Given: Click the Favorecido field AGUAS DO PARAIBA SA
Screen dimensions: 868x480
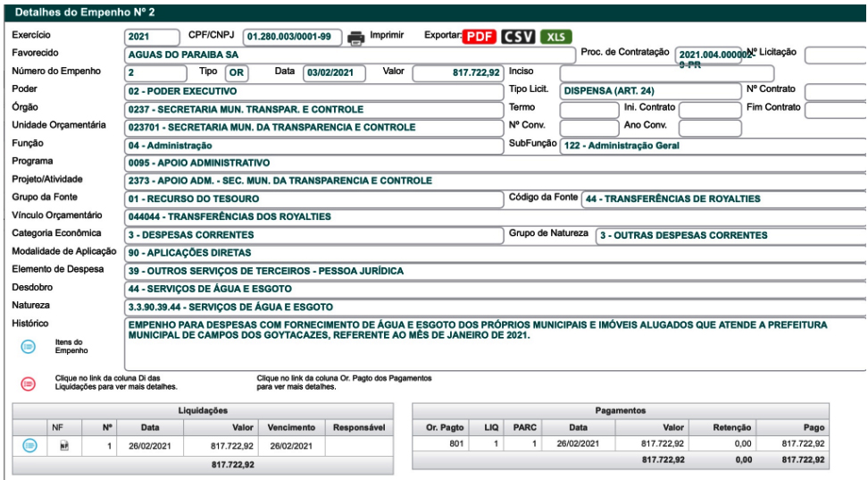Looking at the screenshot, I should [349, 55].
